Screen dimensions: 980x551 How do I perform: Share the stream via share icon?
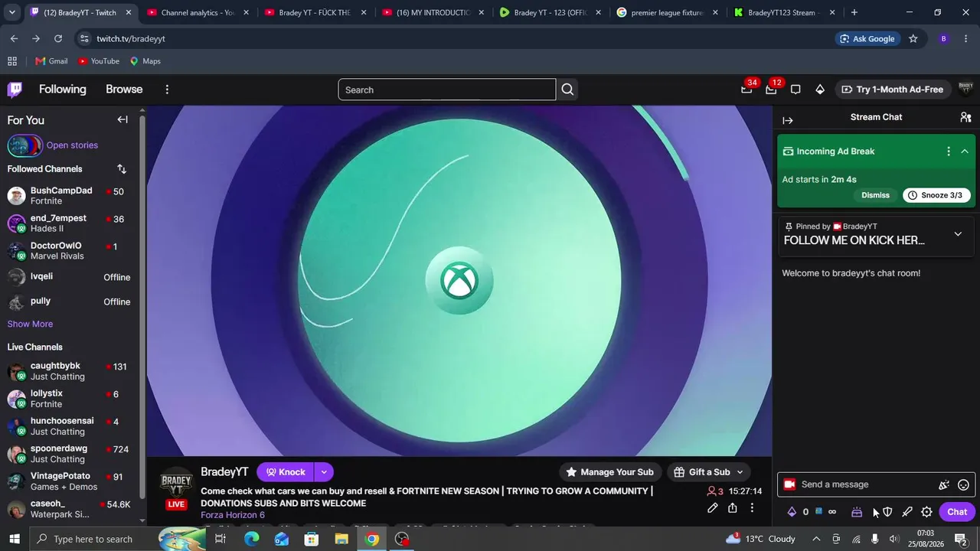(733, 508)
